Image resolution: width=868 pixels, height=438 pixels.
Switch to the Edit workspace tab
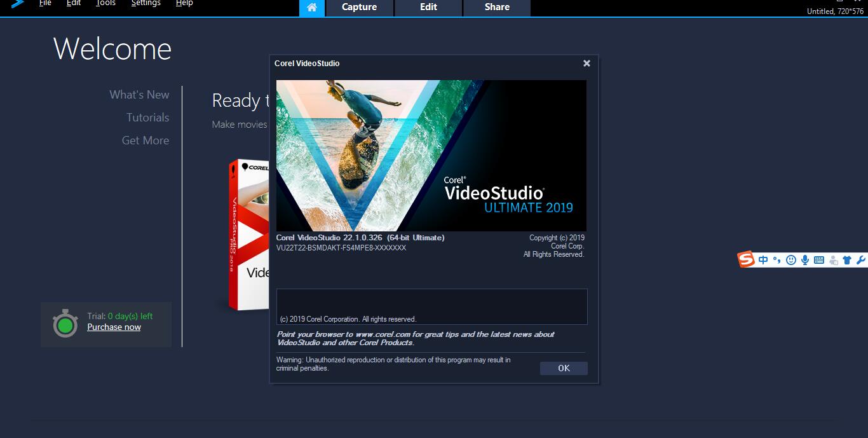429,8
